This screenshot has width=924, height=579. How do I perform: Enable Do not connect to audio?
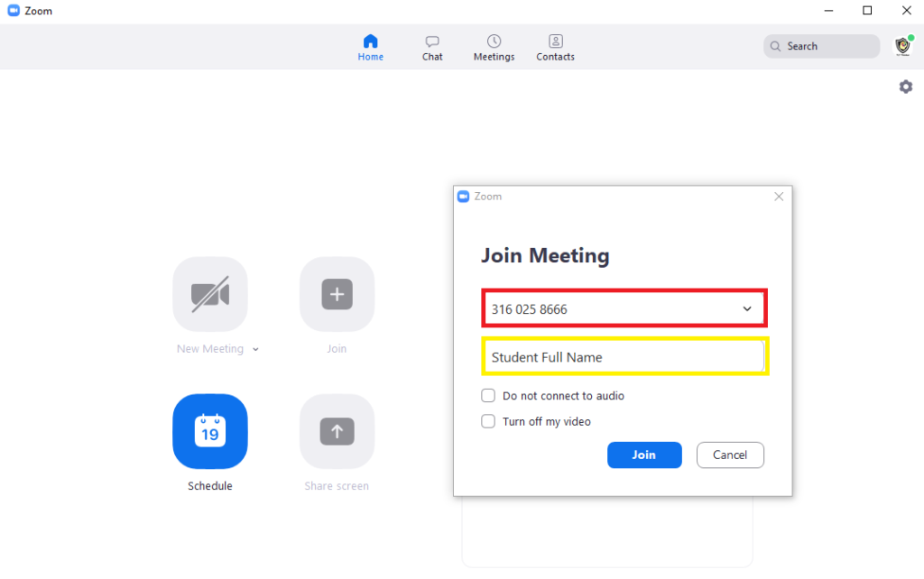tap(488, 396)
